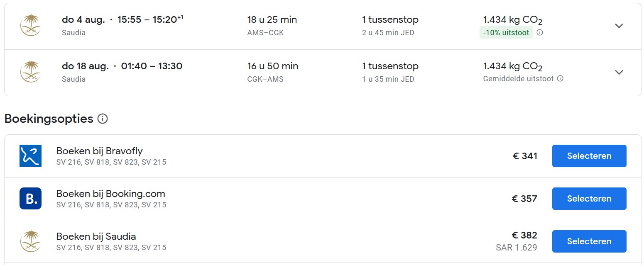
Task: Click the 1 tussenstop 2 u 45 min JED
Action: 390,26
